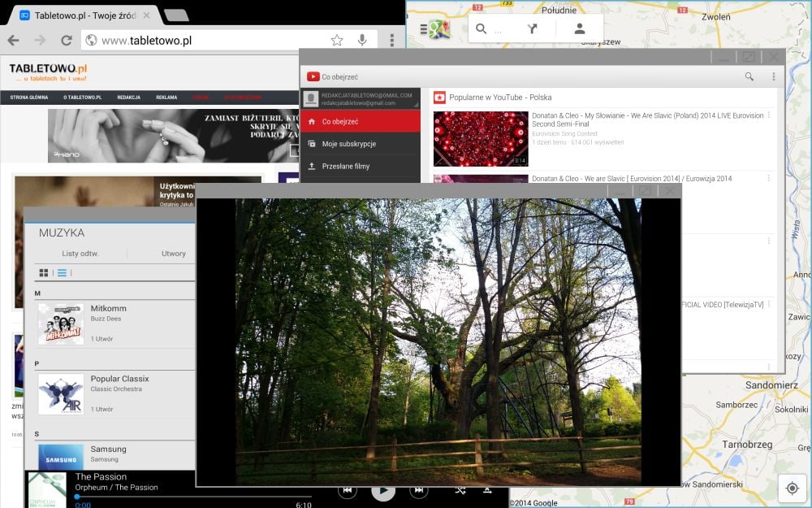Close the forest photo window
Image resolution: width=812 pixels, height=508 pixels.
670,191
